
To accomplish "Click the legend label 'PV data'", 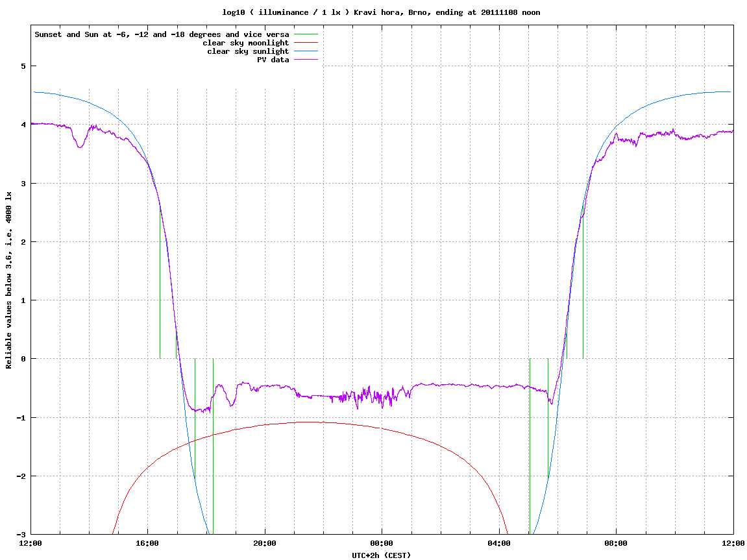I will tap(273, 60).
